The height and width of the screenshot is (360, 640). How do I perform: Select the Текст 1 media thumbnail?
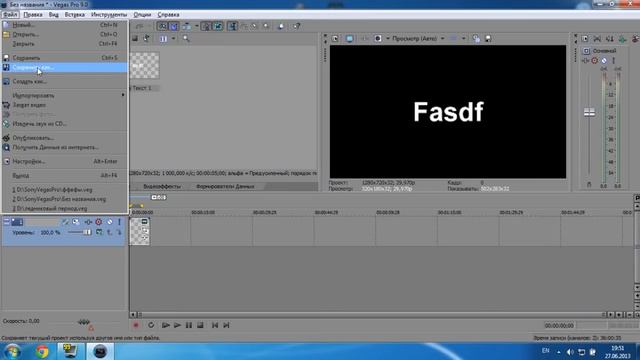[x=144, y=66]
